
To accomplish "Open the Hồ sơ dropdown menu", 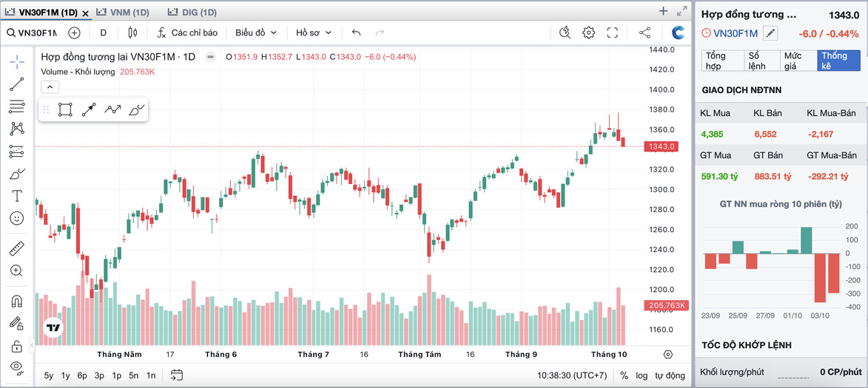I will [314, 33].
